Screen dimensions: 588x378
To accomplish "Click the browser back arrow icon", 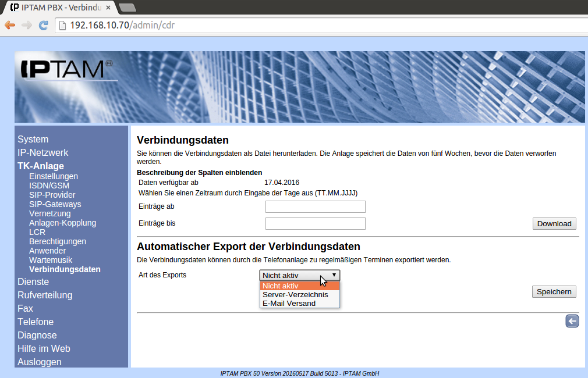I will 9,25.
